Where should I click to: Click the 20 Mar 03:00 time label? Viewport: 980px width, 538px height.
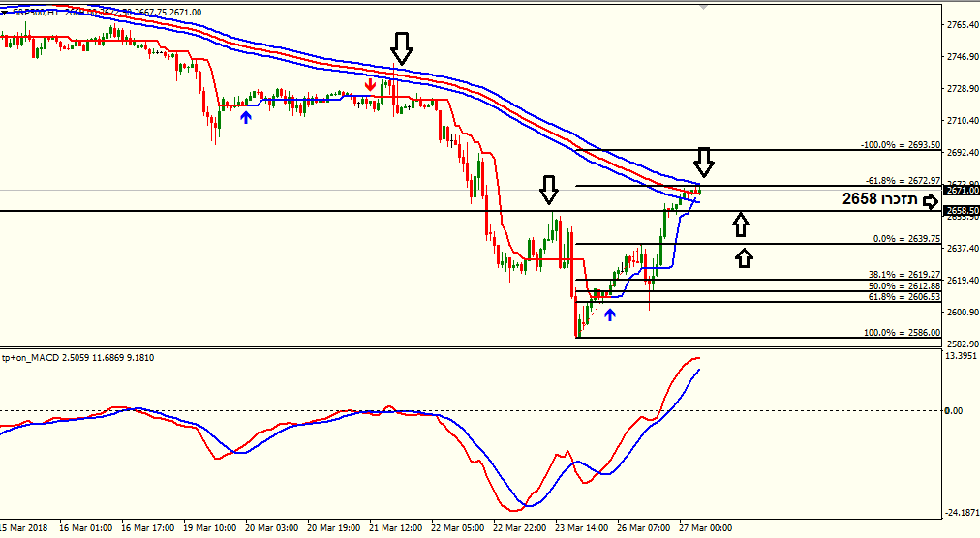[x=272, y=528]
